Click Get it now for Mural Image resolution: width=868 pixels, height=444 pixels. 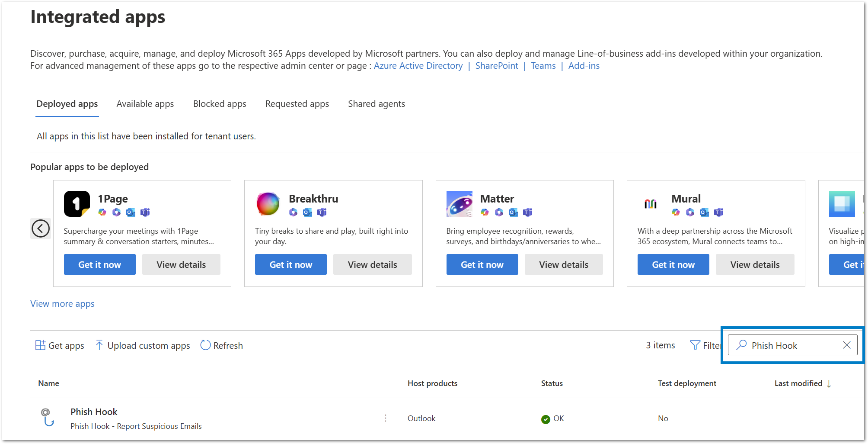coord(673,264)
